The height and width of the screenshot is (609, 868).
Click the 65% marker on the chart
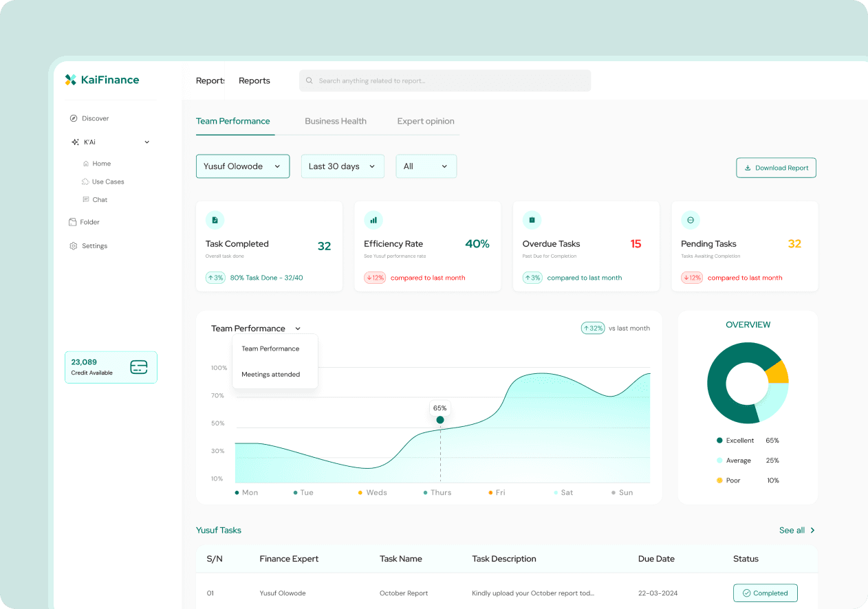point(440,419)
